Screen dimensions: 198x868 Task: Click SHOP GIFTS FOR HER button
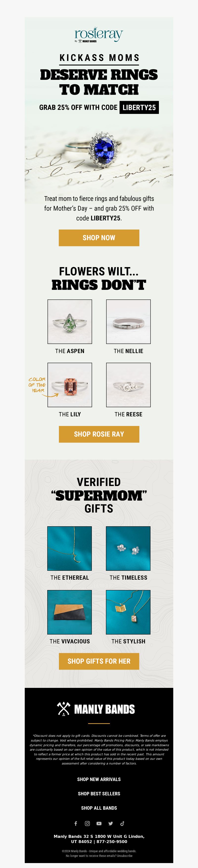point(99,661)
